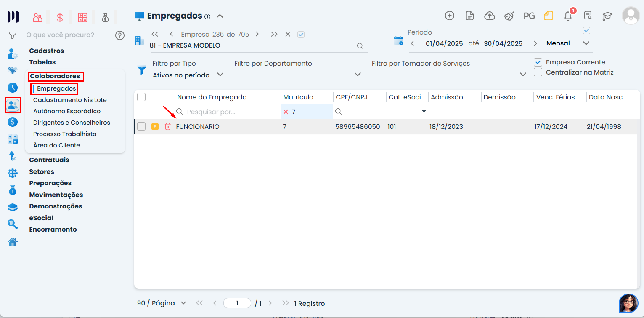Viewport: 644px width, 318px height.
Task: Click the clock icon in sidebar
Action: pos(13,88)
